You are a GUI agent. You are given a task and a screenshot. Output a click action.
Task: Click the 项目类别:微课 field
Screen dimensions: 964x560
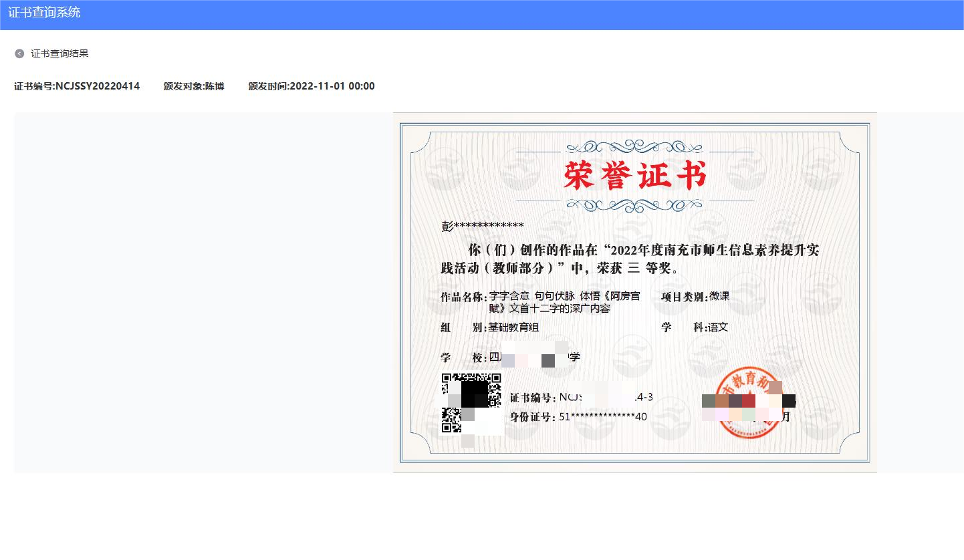[x=695, y=297]
